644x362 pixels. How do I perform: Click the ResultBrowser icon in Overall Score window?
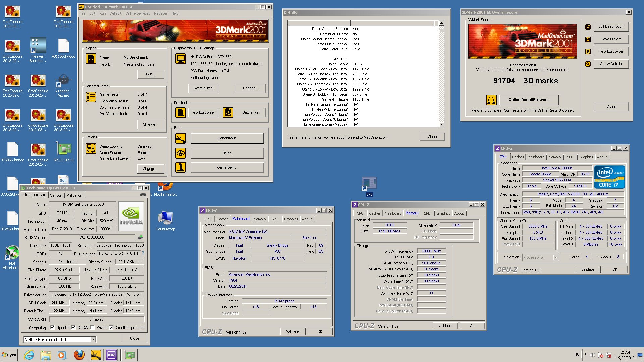pos(588,52)
